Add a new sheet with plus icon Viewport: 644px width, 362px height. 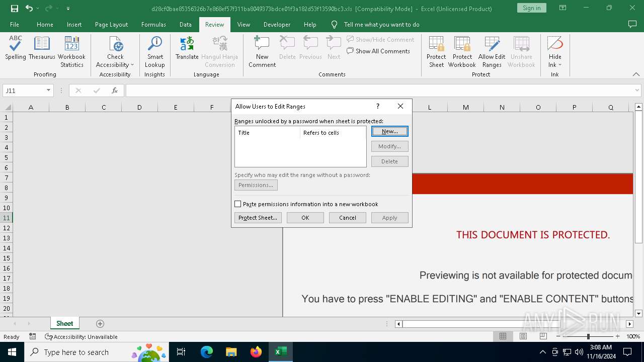pos(100,324)
